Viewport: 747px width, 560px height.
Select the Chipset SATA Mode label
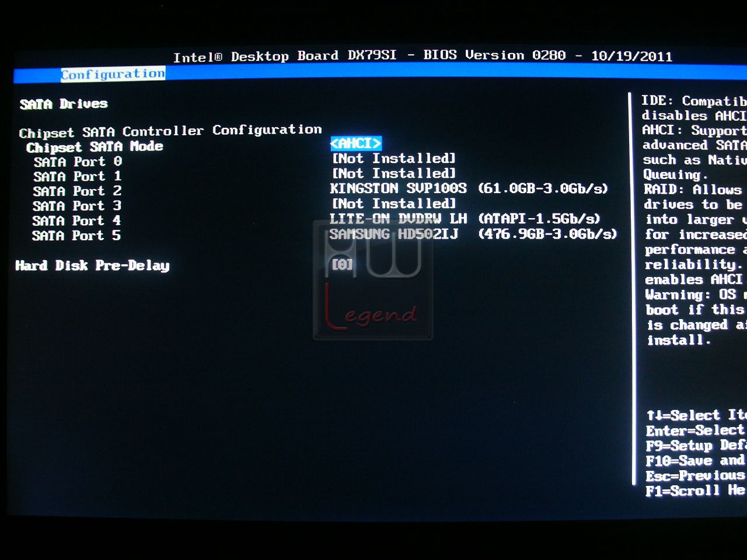(x=95, y=147)
